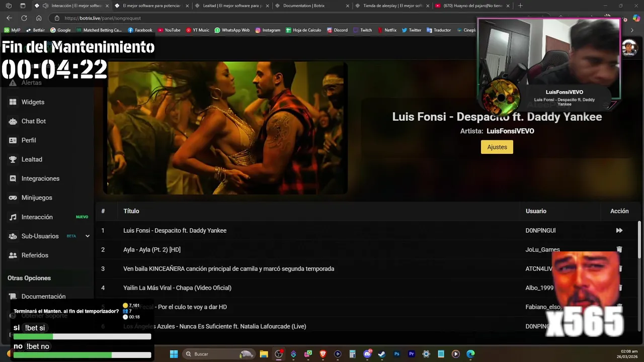Click the 'Título' column header
644x362 pixels.
tap(131, 211)
